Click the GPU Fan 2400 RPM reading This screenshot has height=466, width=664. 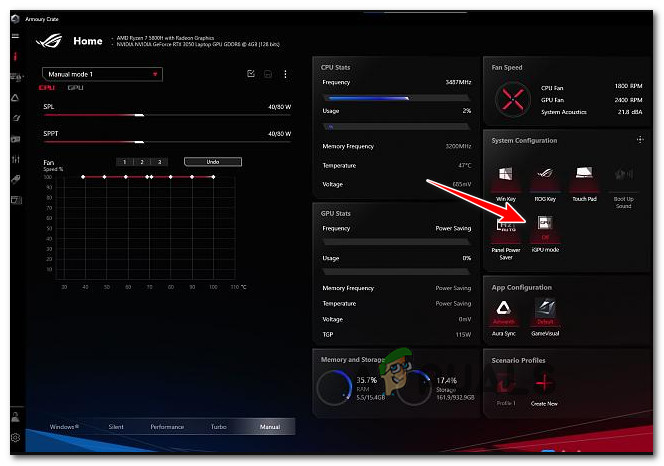(628, 100)
